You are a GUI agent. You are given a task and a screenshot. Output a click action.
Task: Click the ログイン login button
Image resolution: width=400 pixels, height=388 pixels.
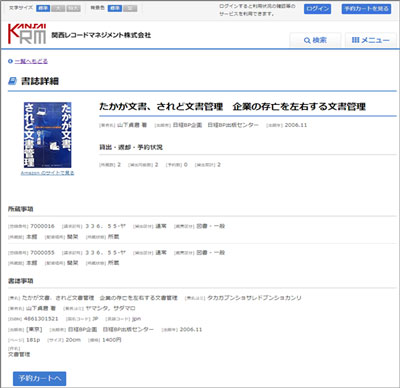tap(317, 9)
